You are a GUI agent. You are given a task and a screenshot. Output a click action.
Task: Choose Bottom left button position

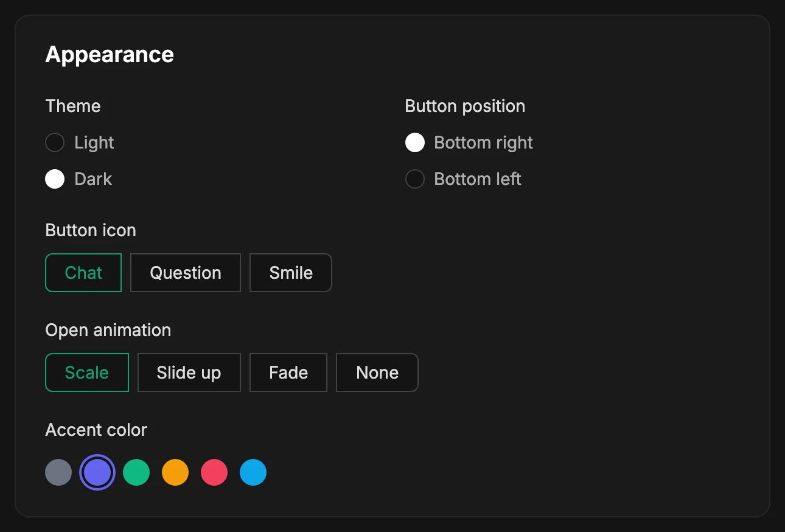click(x=415, y=179)
